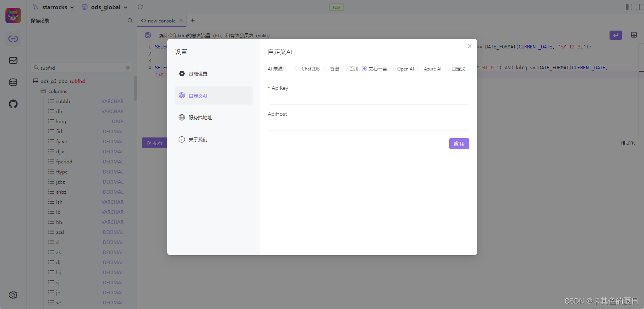Select the fid column row
The image size is (644, 309).
pos(86,131)
